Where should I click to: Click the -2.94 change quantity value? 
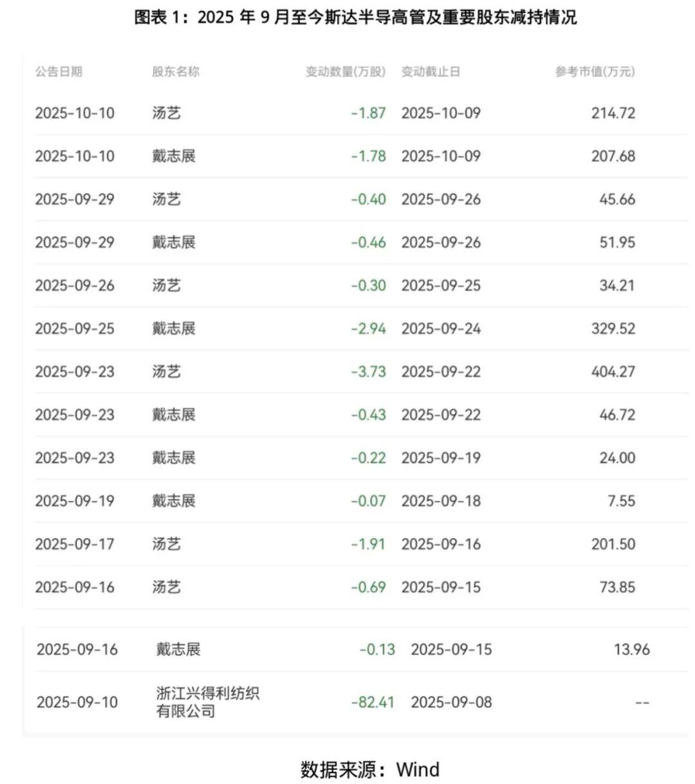click(368, 328)
